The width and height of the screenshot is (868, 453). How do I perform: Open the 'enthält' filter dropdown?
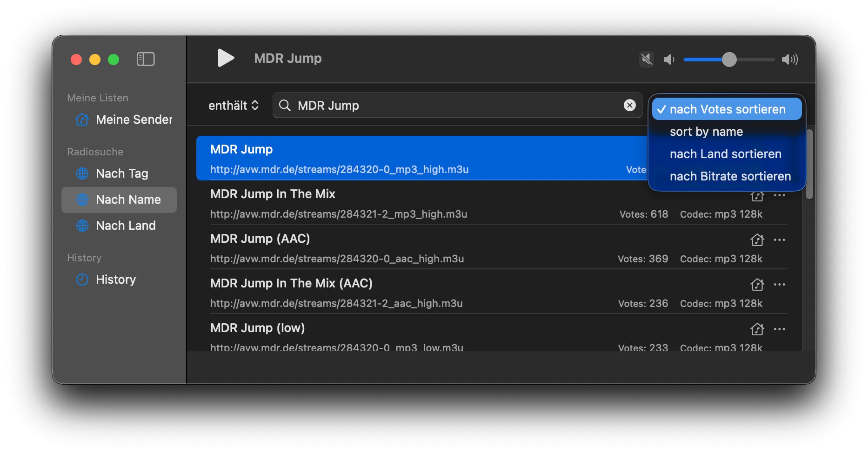[234, 106]
